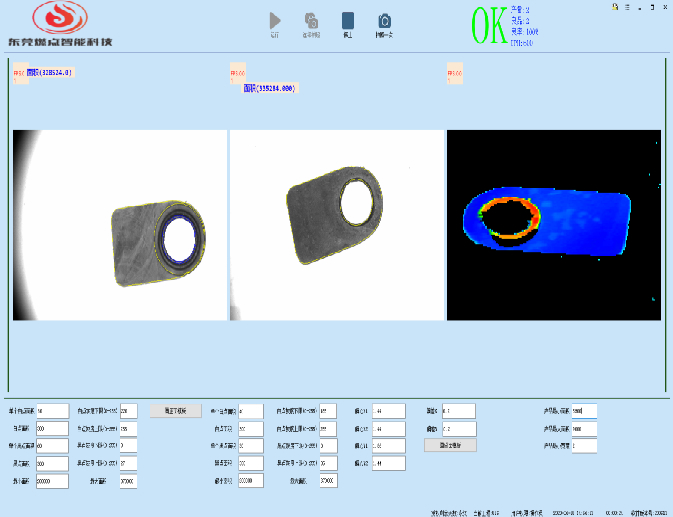Screen dimensions: 673x517
Task: Click the camera snapshot icon in toolbar
Action: pyautogui.click(x=384, y=21)
